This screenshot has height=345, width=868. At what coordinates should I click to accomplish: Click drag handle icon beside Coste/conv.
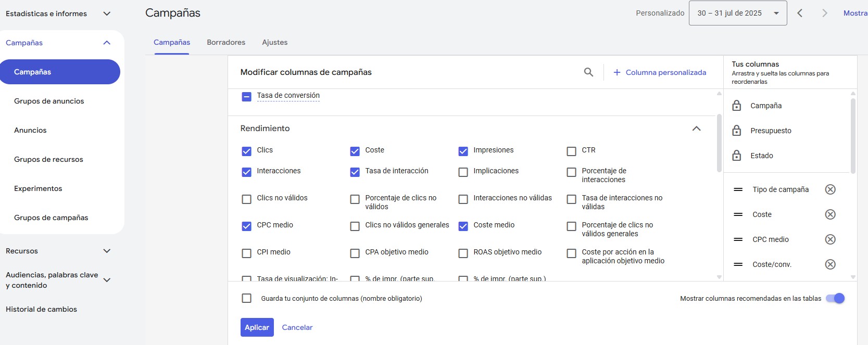click(738, 264)
